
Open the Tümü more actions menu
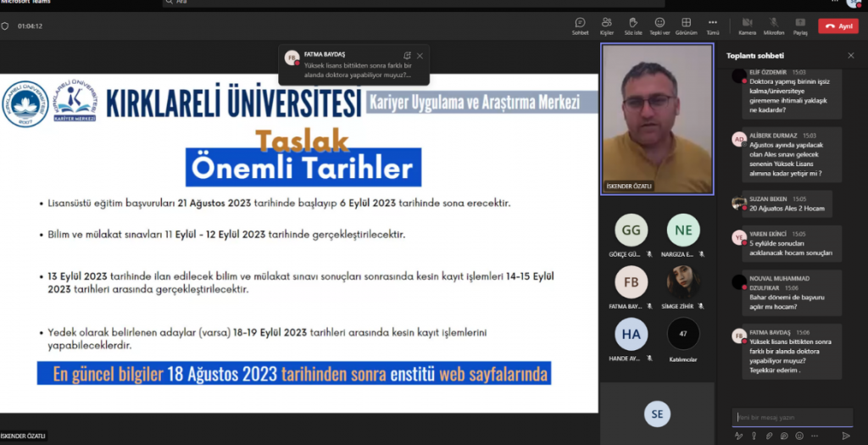pyautogui.click(x=712, y=26)
